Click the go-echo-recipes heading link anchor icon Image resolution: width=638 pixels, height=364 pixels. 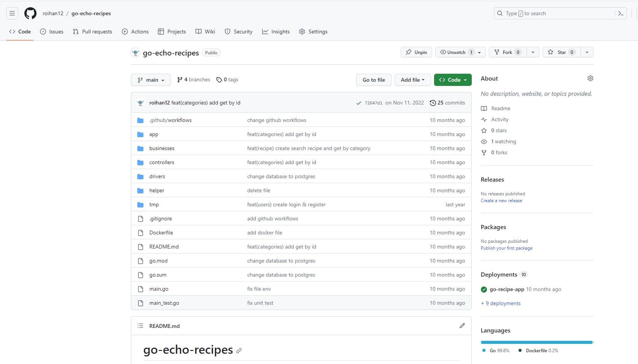pos(239,350)
